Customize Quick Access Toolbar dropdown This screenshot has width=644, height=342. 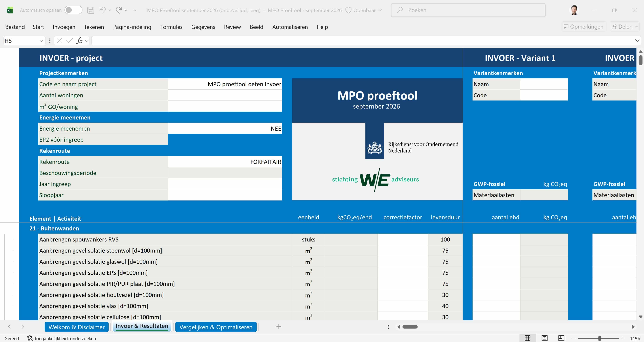coord(135,10)
